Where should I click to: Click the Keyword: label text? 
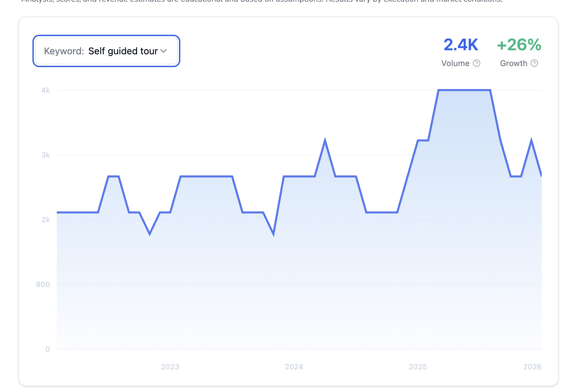(64, 51)
